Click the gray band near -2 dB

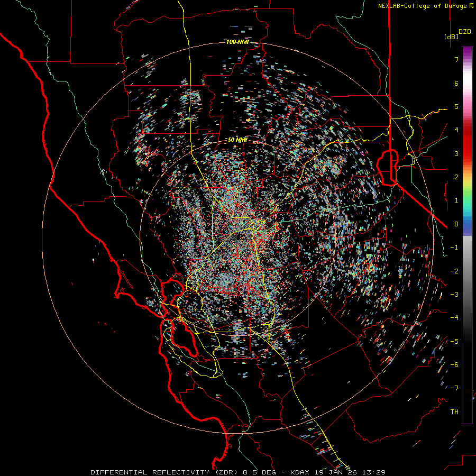pos(467,271)
